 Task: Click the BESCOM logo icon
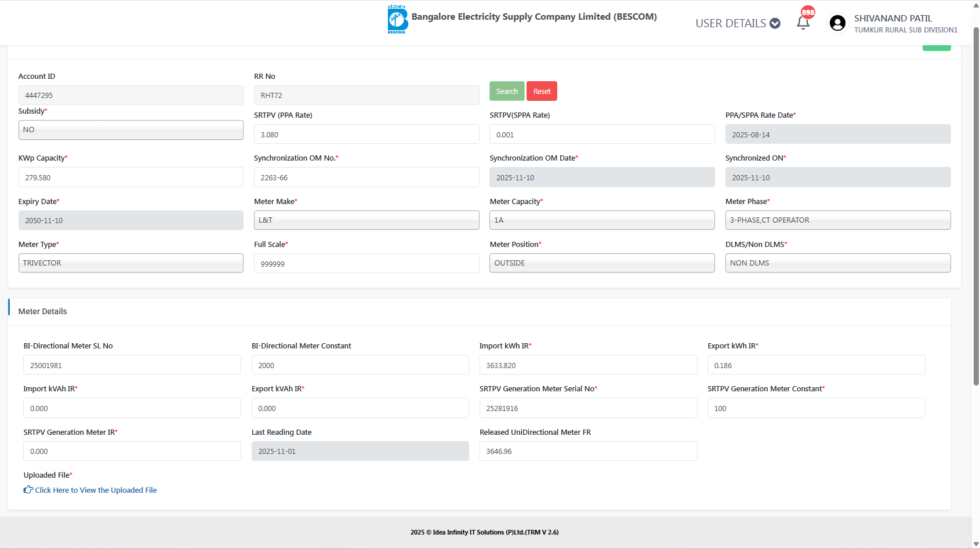pyautogui.click(x=397, y=19)
